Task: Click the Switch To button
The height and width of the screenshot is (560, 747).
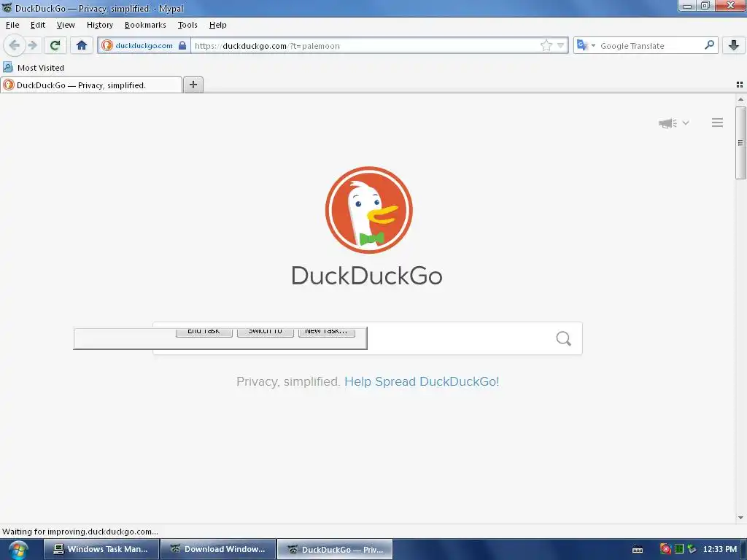Action: point(266,332)
